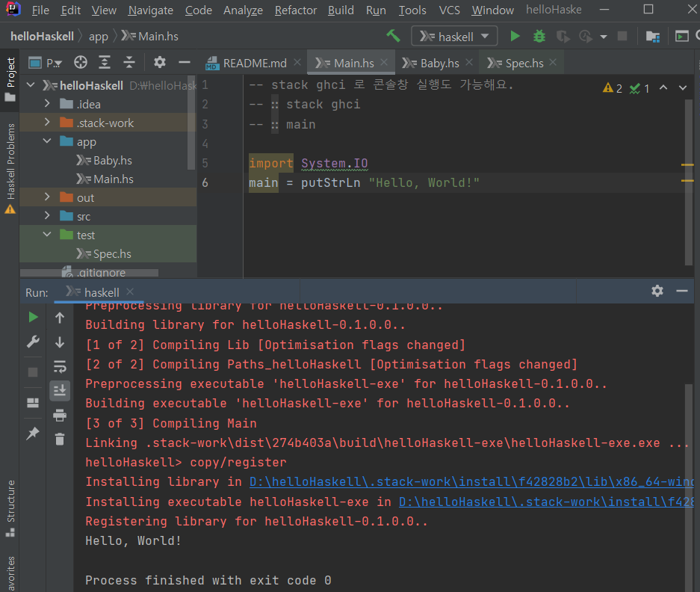Start debugging with the bug icon
700x592 pixels.
click(539, 36)
